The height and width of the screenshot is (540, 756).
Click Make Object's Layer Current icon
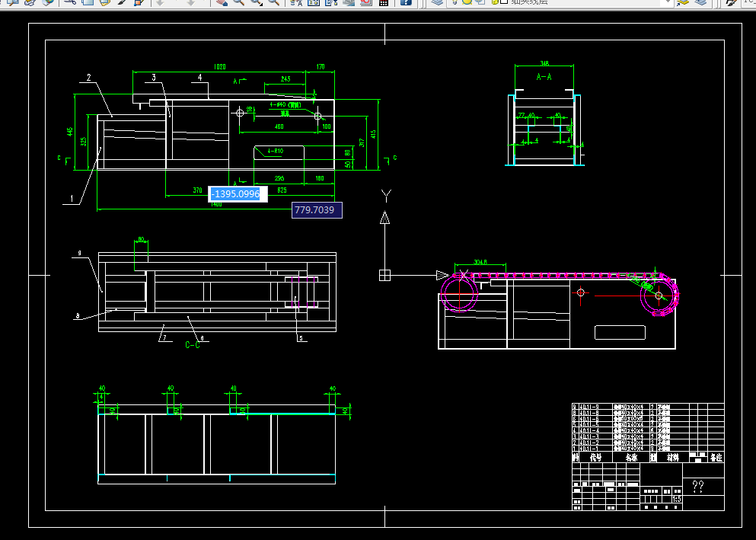tap(682, 2)
